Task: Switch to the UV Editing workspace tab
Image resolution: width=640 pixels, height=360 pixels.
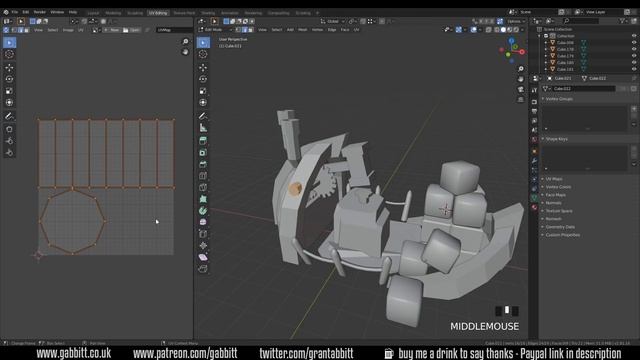Action: point(158,13)
